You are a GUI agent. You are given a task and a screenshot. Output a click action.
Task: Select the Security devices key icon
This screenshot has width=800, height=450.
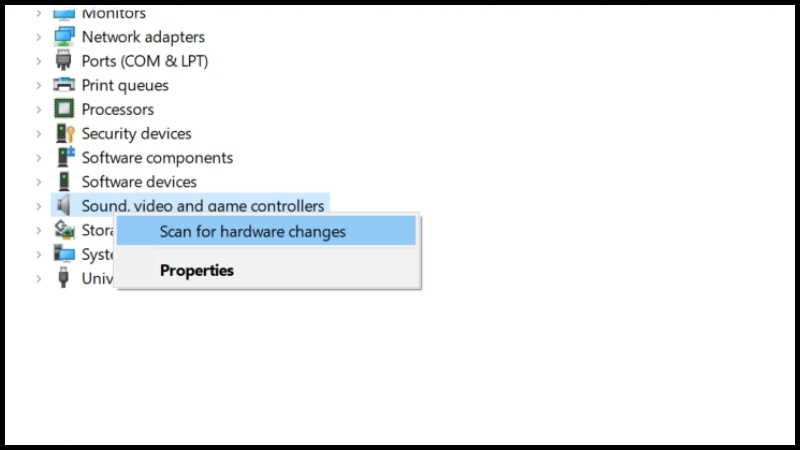65,133
